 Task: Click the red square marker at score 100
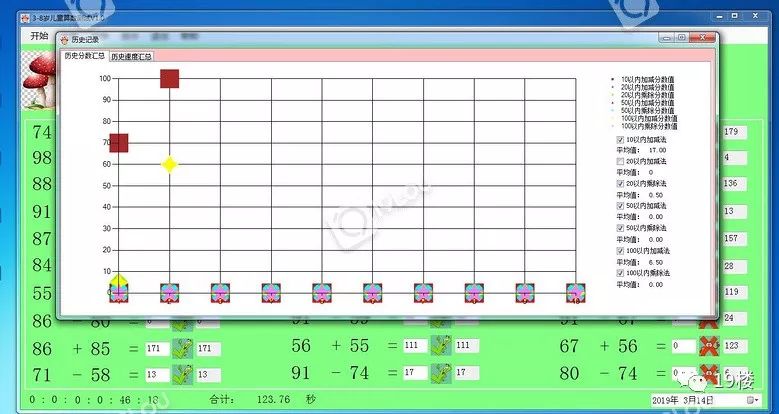[x=169, y=79]
